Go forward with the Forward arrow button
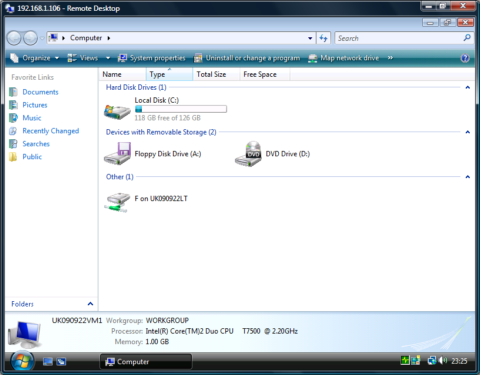This screenshot has height=375, width=480. click(x=30, y=38)
